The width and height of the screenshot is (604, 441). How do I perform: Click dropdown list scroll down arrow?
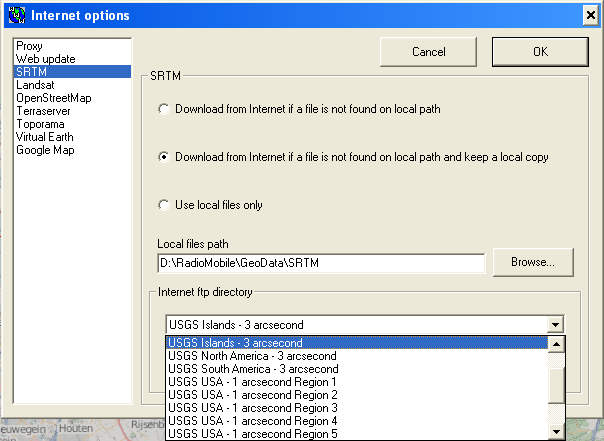(x=556, y=432)
